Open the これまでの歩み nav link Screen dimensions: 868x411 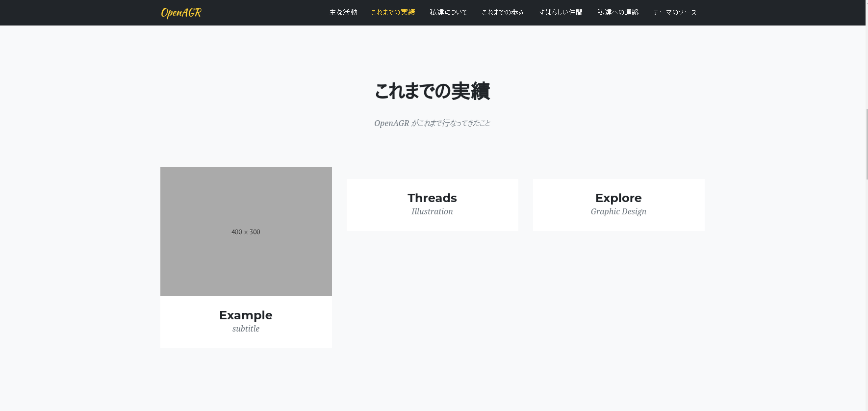coord(503,12)
